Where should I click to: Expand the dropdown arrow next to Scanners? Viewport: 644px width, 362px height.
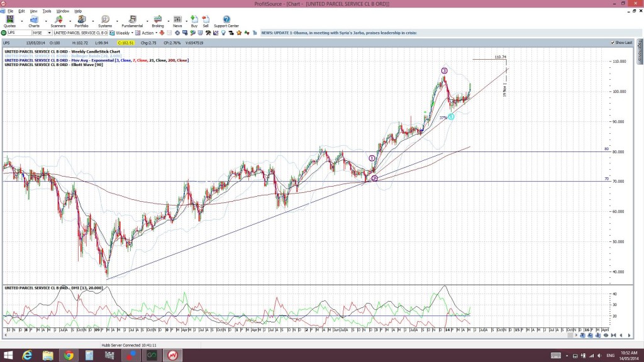(x=70, y=21)
